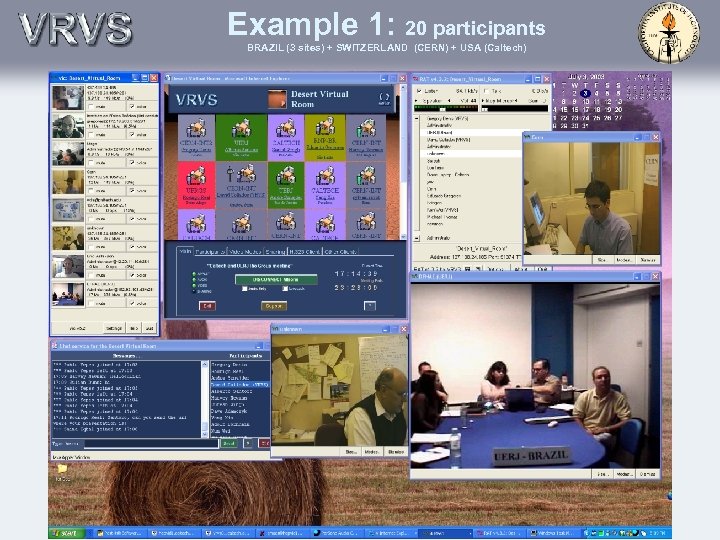Switch to the Video Modes tab

point(245,252)
